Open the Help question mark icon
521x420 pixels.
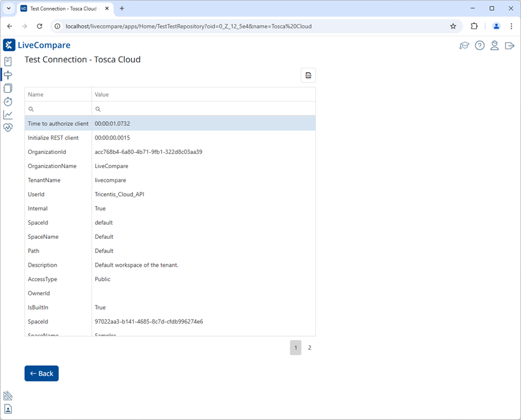pyautogui.click(x=479, y=45)
